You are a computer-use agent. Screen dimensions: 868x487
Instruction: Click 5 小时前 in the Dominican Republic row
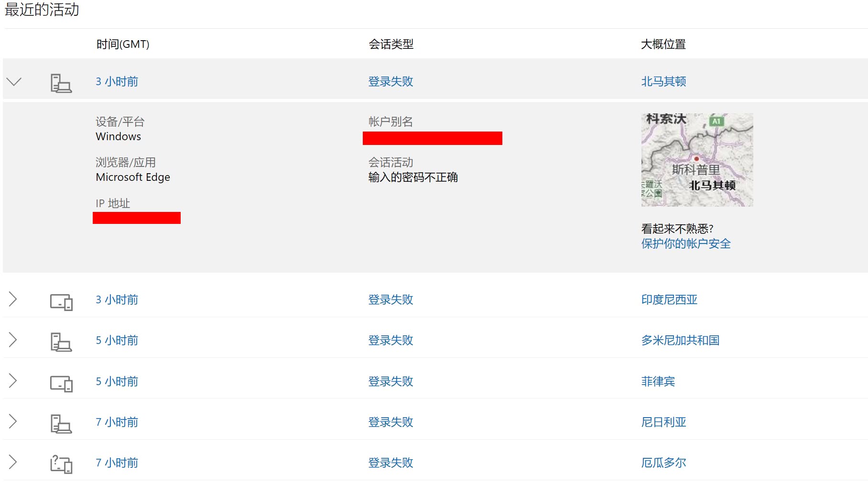[x=117, y=341]
